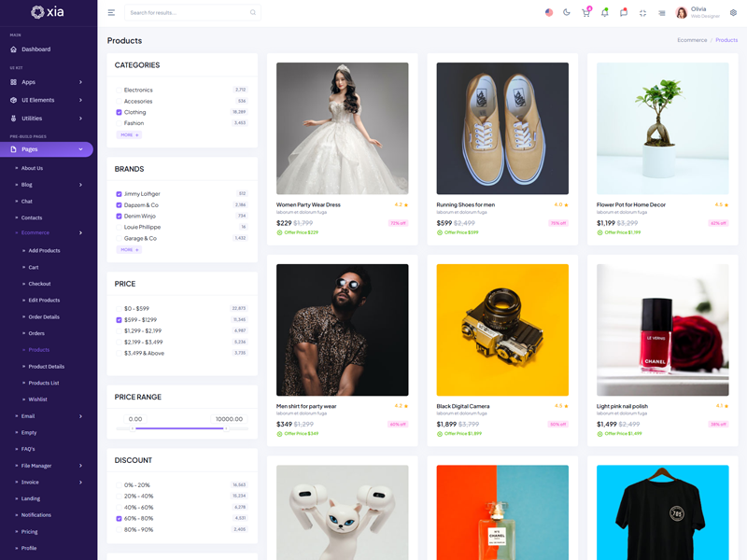747x560 pixels.
Task: Switch to dark mode with moon icon
Action: [x=567, y=13]
